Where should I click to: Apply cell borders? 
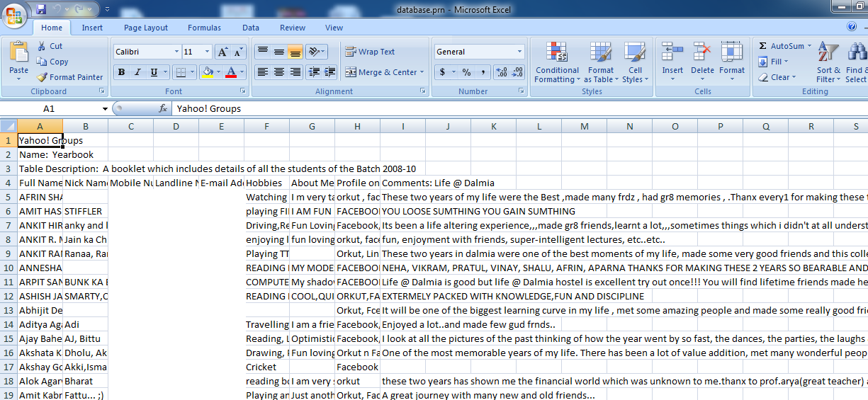(x=181, y=72)
